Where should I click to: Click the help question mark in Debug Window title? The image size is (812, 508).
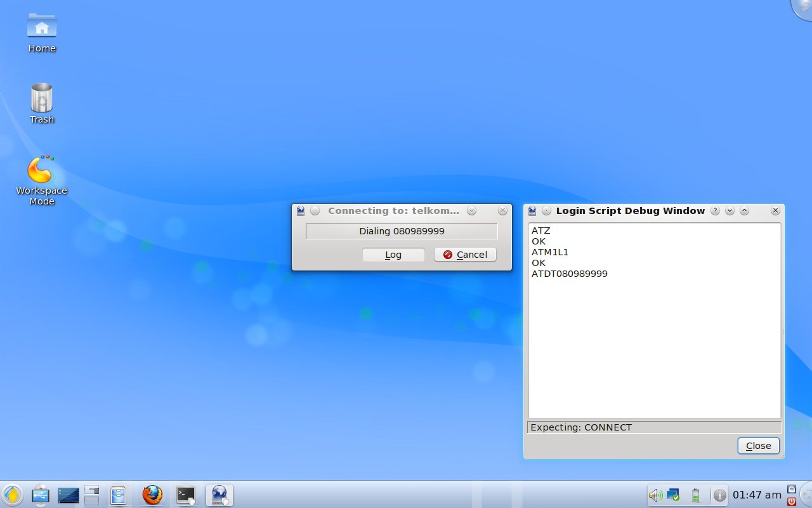click(715, 211)
